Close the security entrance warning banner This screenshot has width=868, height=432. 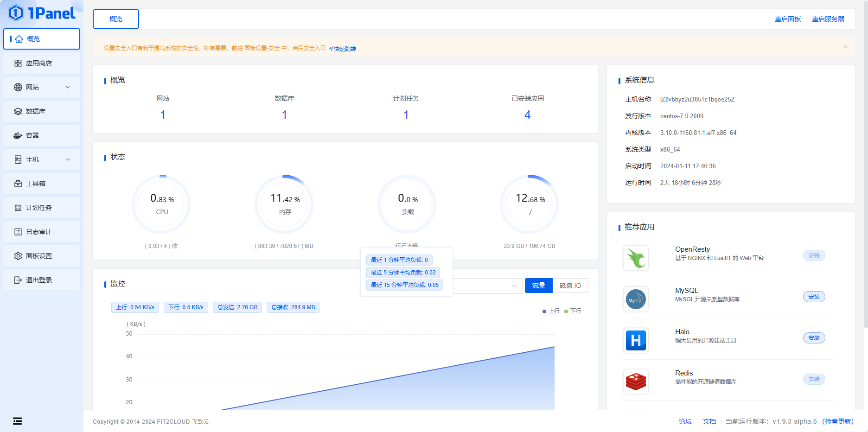[x=845, y=46]
